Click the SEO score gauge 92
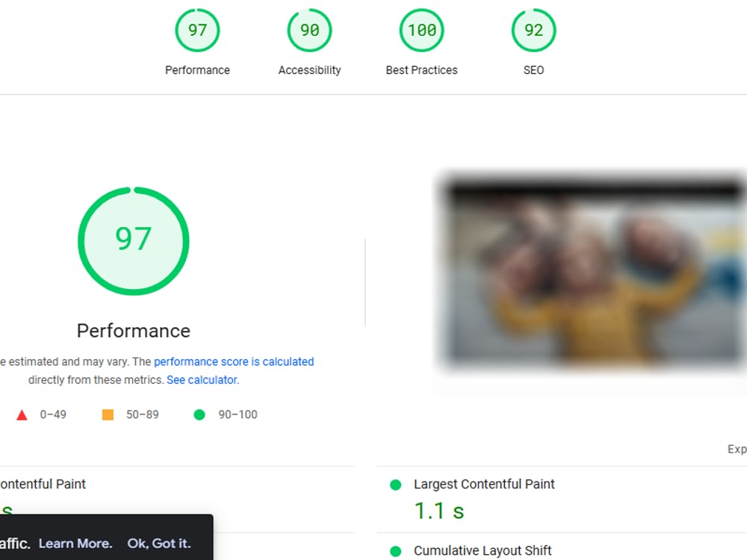This screenshot has height=560, width=747. tap(533, 30)
